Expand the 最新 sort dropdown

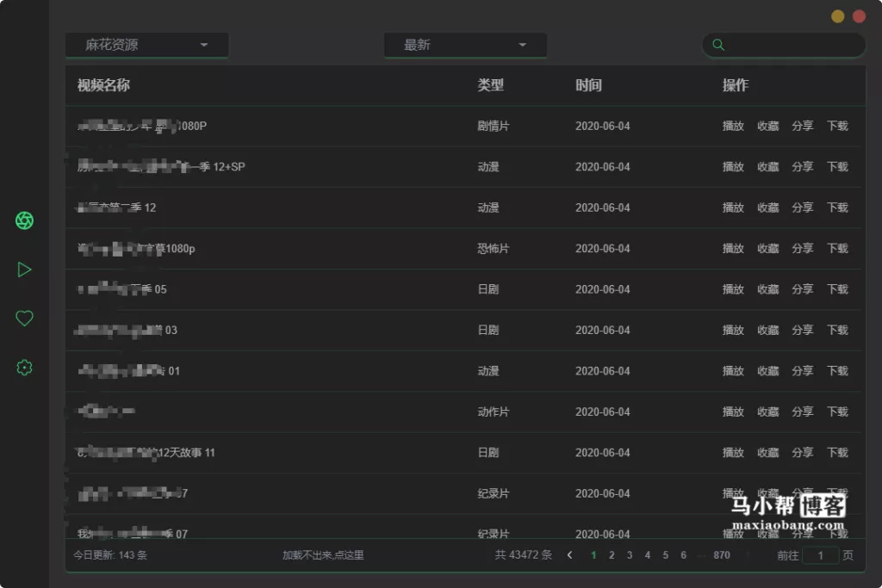[465, 45]
